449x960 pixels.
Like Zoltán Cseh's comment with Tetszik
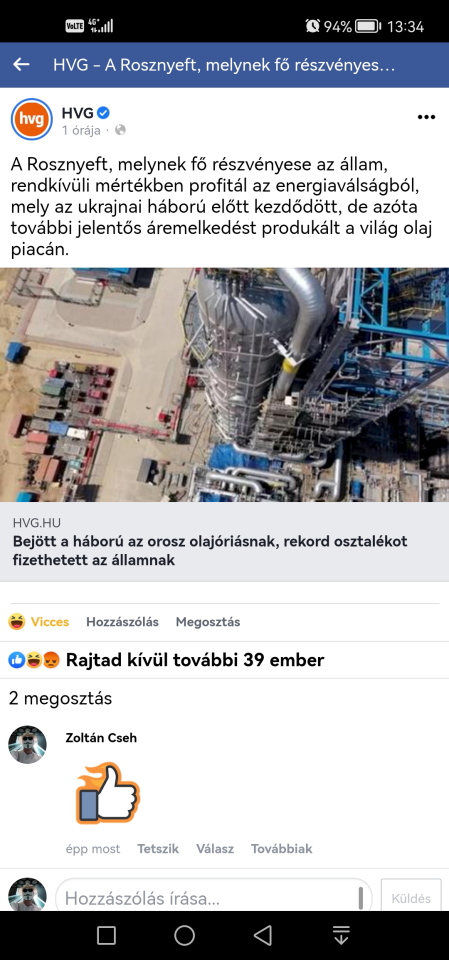158,849
